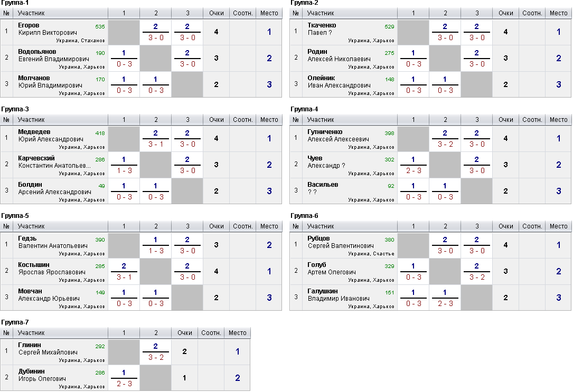This screenshot has width=573, height=392.
Task: Open player Егоров Кирилл Викторович
Action: point(48,29)
